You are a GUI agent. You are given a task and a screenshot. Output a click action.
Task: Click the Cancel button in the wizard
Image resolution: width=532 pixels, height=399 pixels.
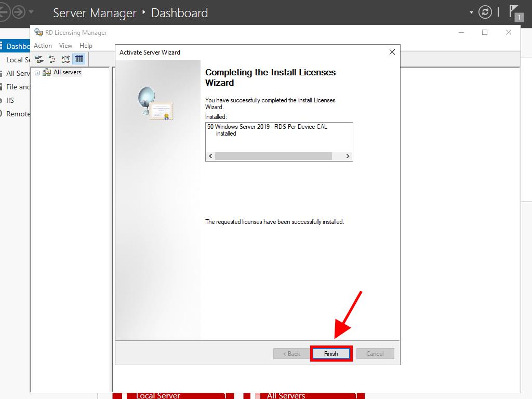[x=375, y=353]
